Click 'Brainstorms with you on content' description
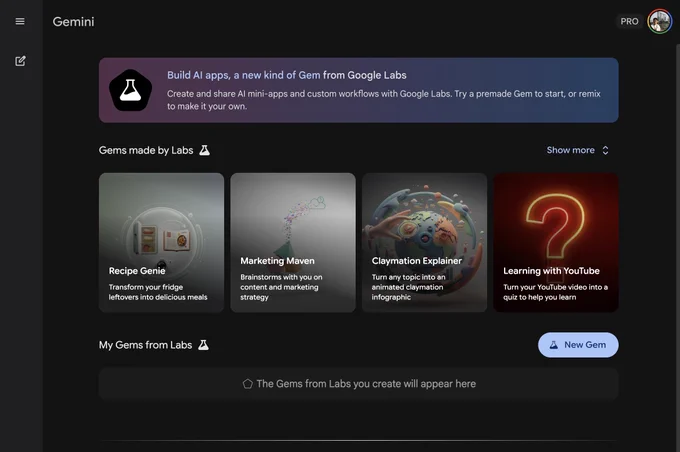Viewport: 680px width, 452px height. [x=281, y=287]
